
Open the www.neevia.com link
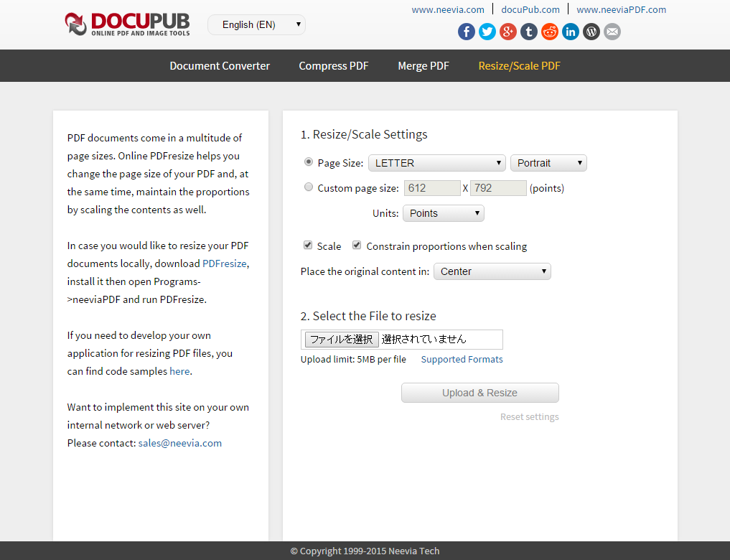[x=448, y=10]
